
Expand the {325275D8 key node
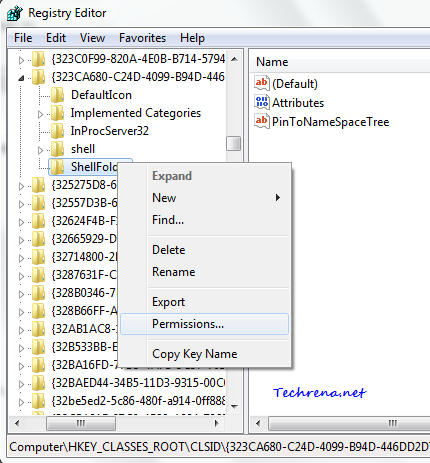[21, 186]
